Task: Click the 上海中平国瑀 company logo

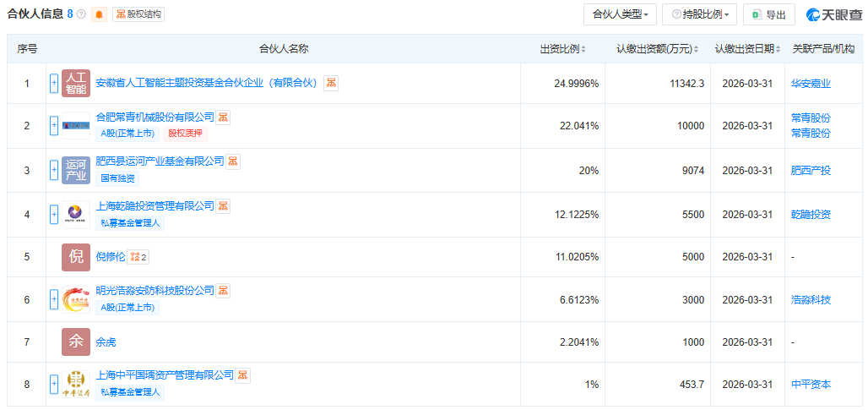Action: 76,385
